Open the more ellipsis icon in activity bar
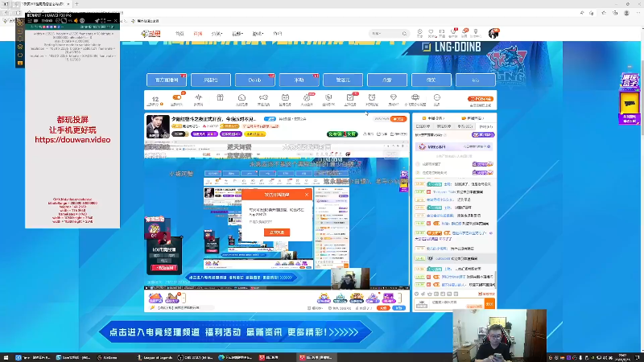Viewport: 644px width, 362px height. tap(437, 97)
